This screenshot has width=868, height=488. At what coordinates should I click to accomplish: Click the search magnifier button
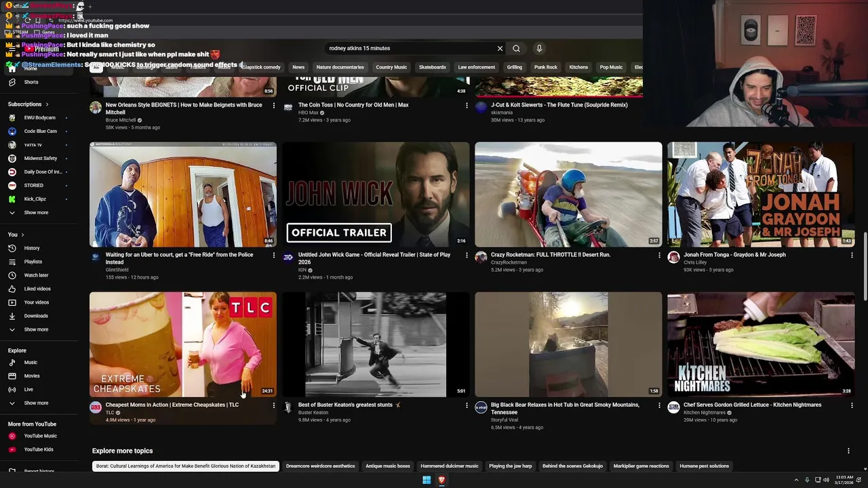click(516, 48)
